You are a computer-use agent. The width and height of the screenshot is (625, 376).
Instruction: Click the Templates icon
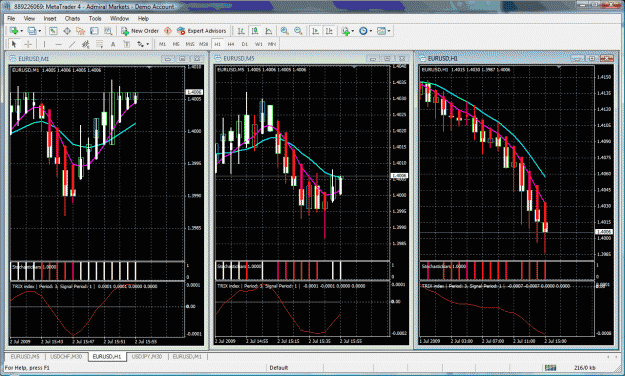(381, 31)
